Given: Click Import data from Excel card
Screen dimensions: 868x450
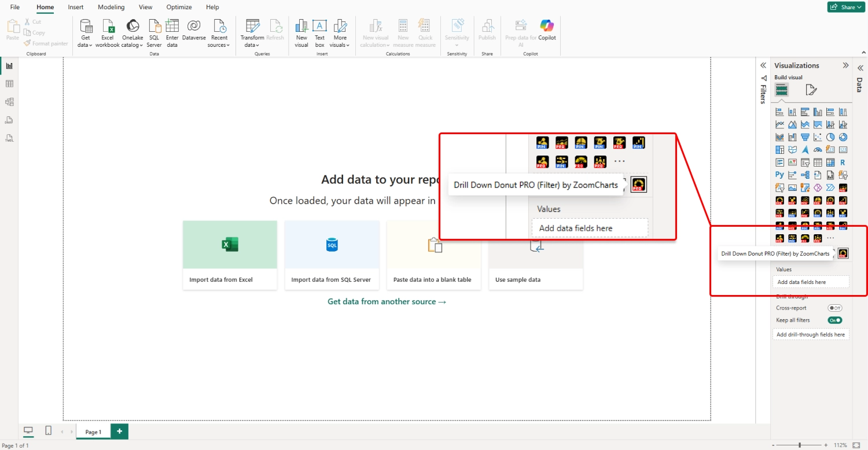Looking at the screenshot, I should [230, 255].
